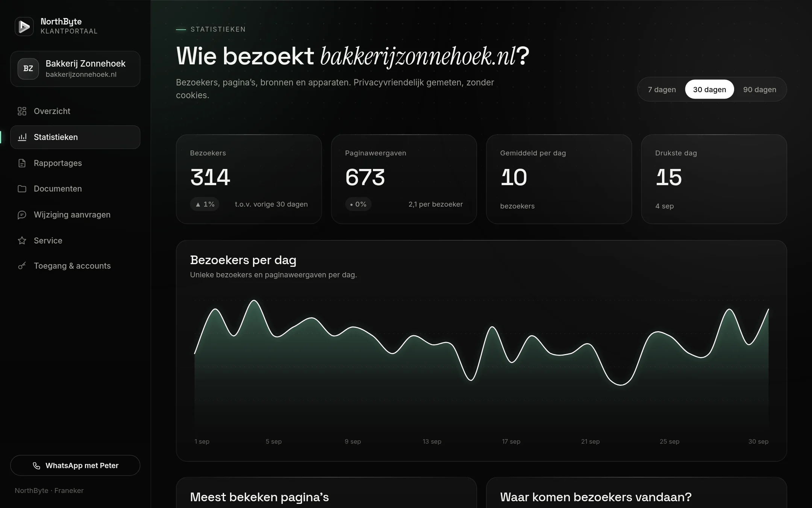Click the 'Meest bekeken pagina's' heading

pyautogui.click(x=259, y=497)
